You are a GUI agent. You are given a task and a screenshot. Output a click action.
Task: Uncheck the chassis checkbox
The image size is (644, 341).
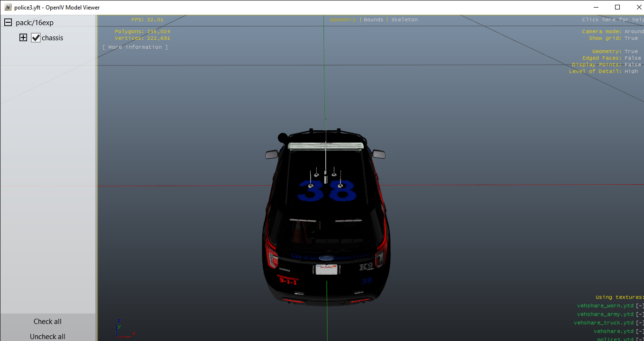[36, 38]
